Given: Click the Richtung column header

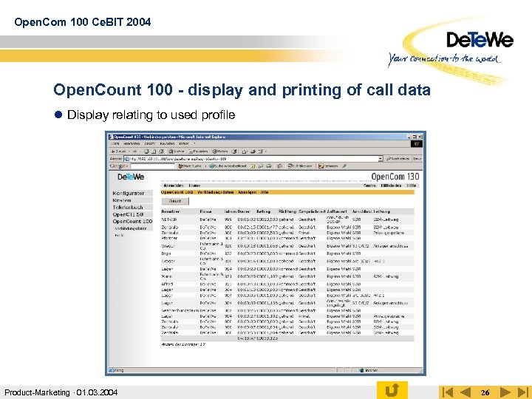Looking at the screenshot, I should tap(287, 211).
